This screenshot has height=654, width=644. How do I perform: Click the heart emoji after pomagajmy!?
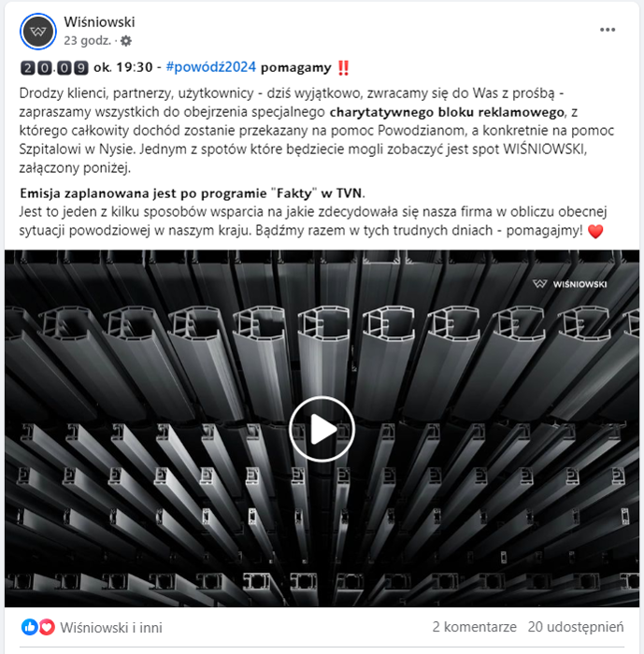pos(595,231)
